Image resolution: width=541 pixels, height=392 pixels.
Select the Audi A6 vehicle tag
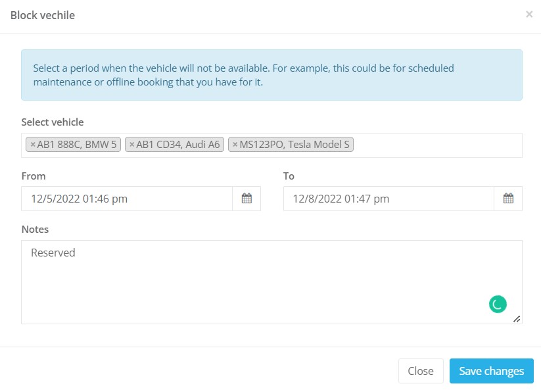click(177, 145)
